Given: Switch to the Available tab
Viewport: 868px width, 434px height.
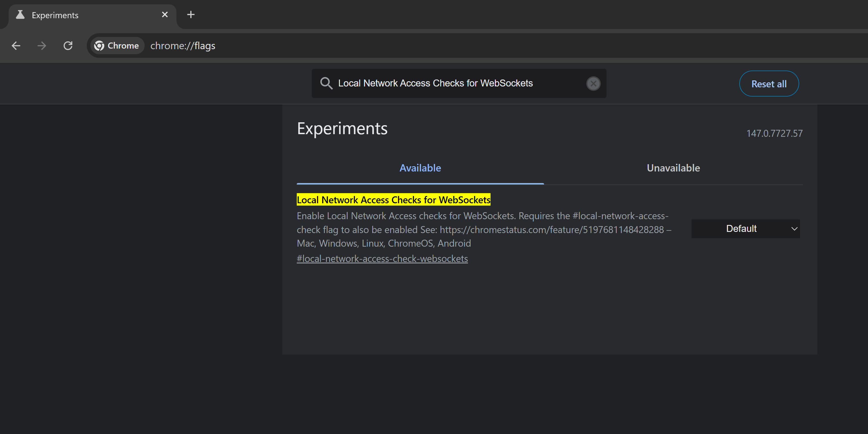Looking at the screenshot, I should pyautogui.click(x=420, y=168).
